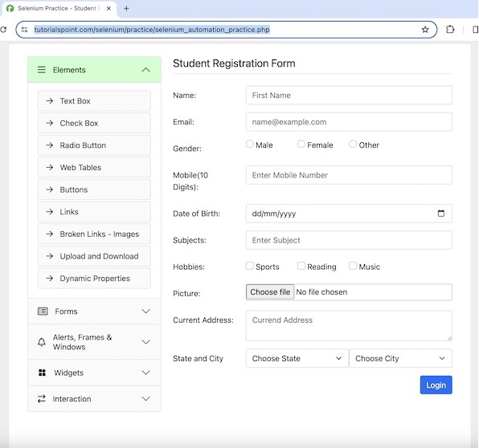The image size is (479, 448).
Task: Open the browser extensions puzzle icon
Action: [x=450, y=30]
